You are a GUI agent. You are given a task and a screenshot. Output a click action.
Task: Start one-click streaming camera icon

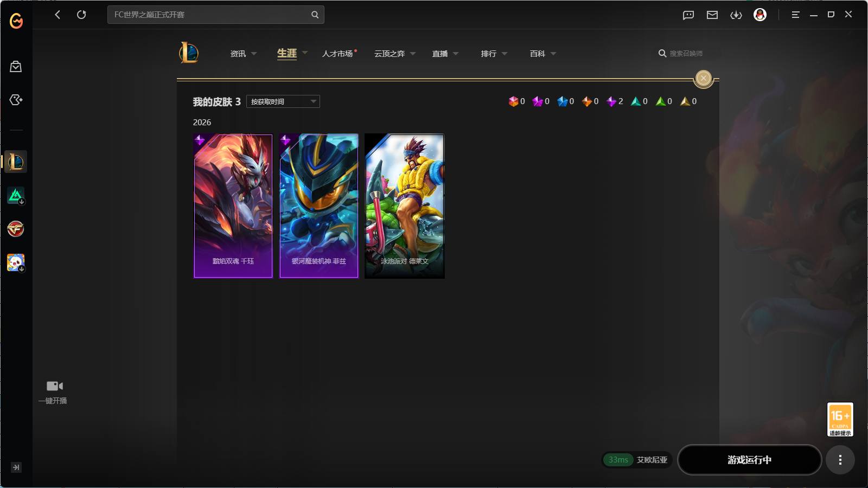coord(55,386)
